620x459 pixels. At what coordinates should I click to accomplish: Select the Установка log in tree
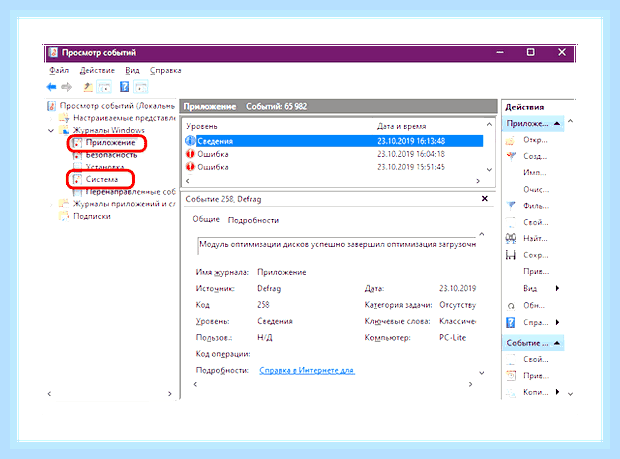(105, 167)
